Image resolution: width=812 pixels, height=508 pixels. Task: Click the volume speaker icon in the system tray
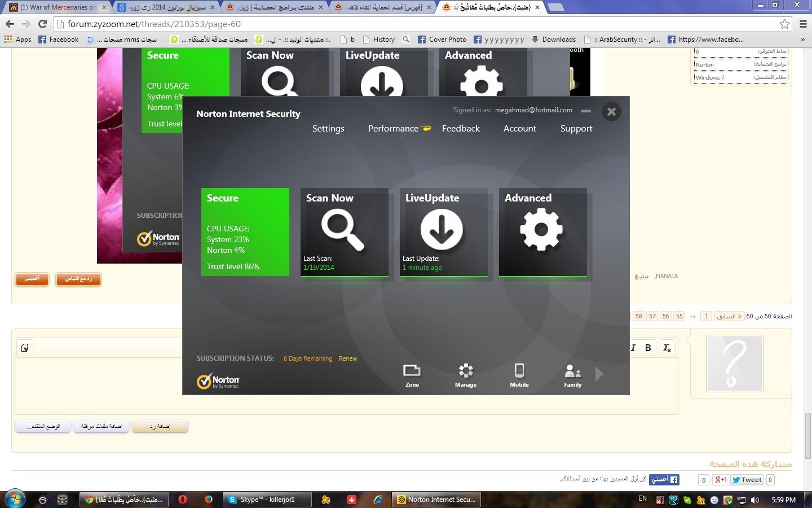pyautogui.click(x=755, y=500)
